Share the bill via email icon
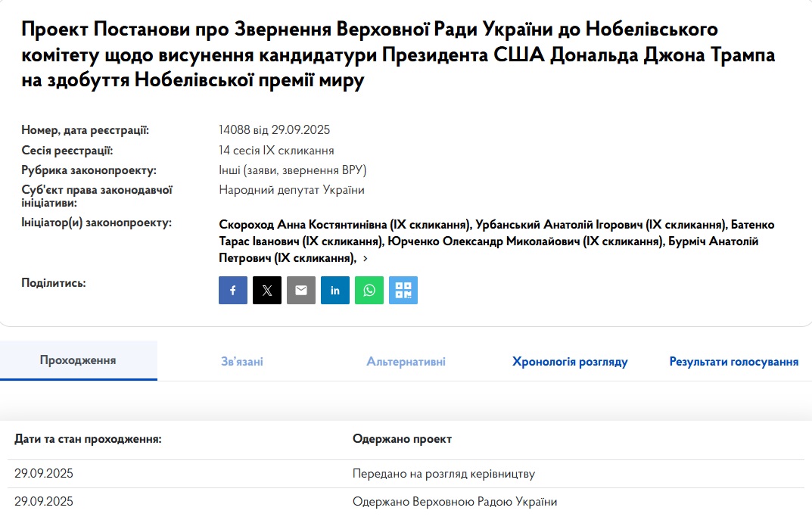Screen dimensions: 812x523 point(301,290)
